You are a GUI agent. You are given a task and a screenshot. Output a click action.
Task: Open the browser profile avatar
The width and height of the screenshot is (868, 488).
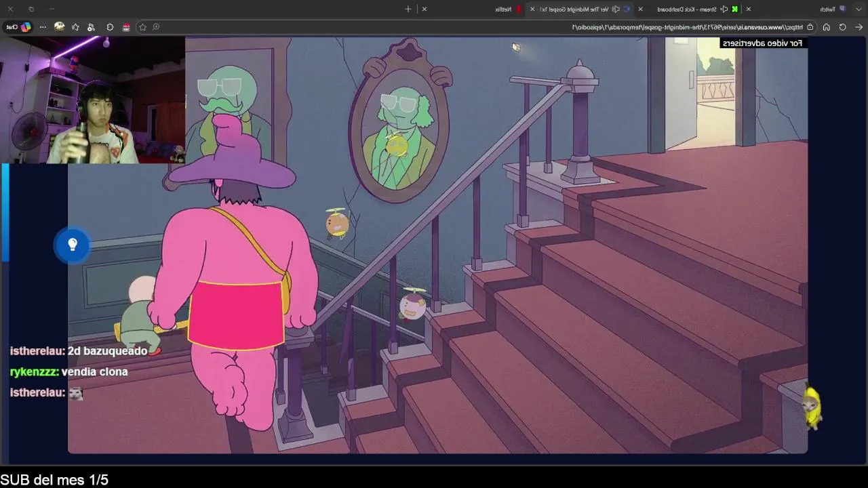pos(59,27)
